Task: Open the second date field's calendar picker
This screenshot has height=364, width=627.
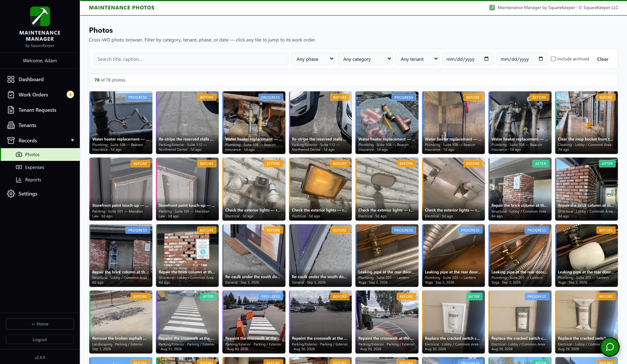Action: pyautogui.click(x=541, y=59)
